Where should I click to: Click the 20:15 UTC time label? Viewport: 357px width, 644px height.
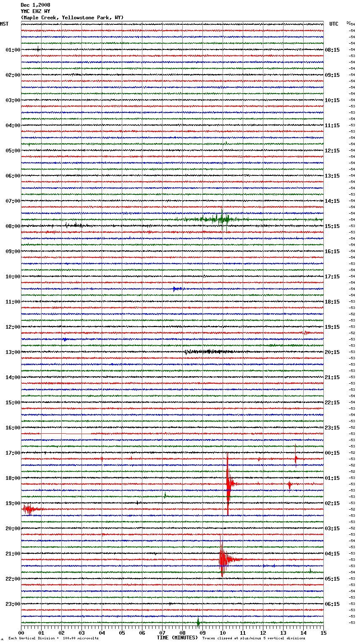point(332,352)
